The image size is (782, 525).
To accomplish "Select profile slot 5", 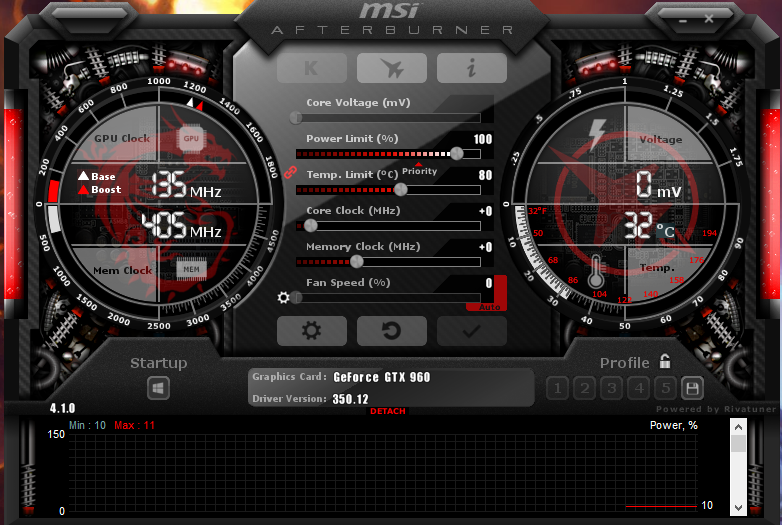I will click(x=666, y=388).
